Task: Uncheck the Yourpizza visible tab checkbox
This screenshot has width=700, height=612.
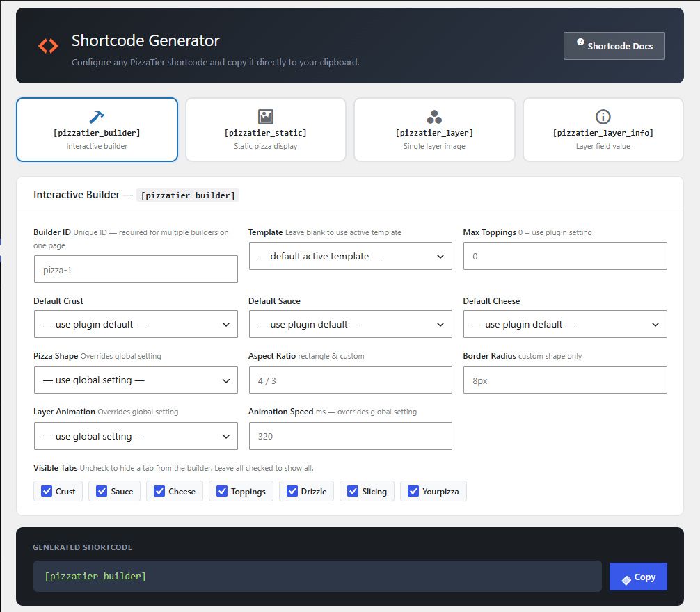Action: [413, 491]
